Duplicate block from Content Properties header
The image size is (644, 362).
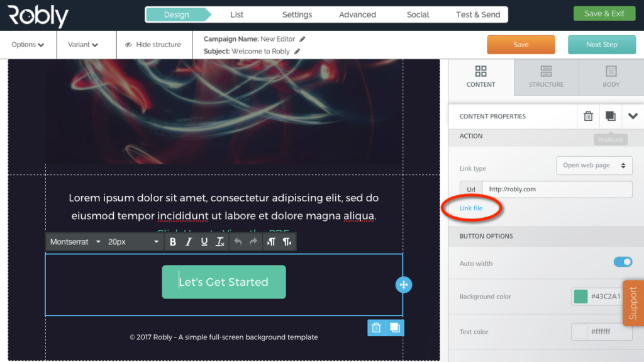(610, 116)
